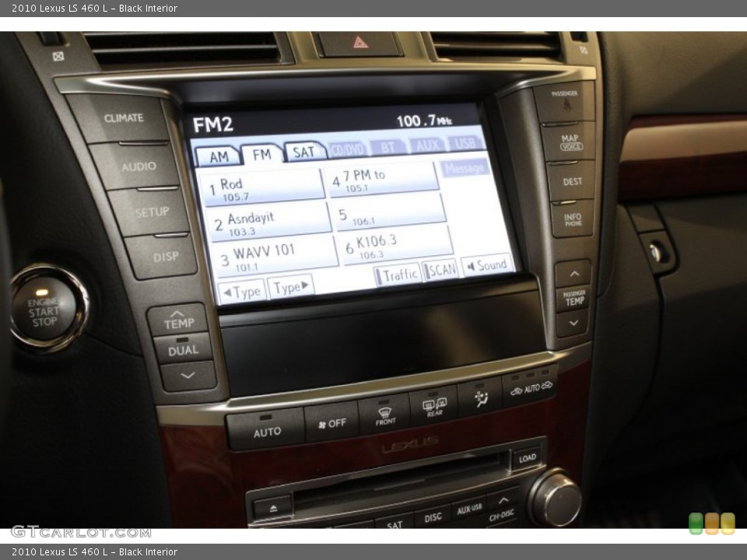Open the BT audio tab
Screen dimensions: 747x560
tap(388, 147)
